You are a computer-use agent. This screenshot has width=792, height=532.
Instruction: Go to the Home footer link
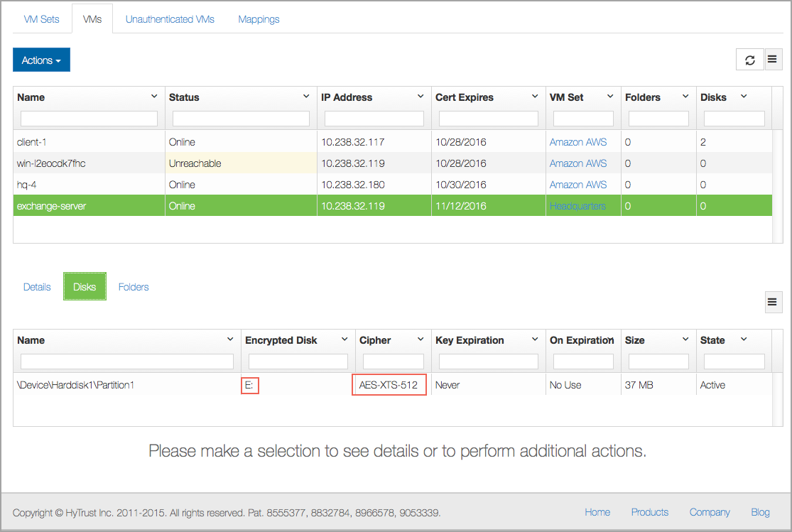[597, 512]
